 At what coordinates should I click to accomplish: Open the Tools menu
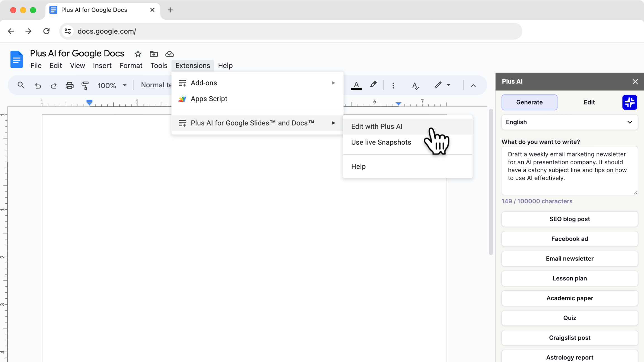tap(159, 66)
